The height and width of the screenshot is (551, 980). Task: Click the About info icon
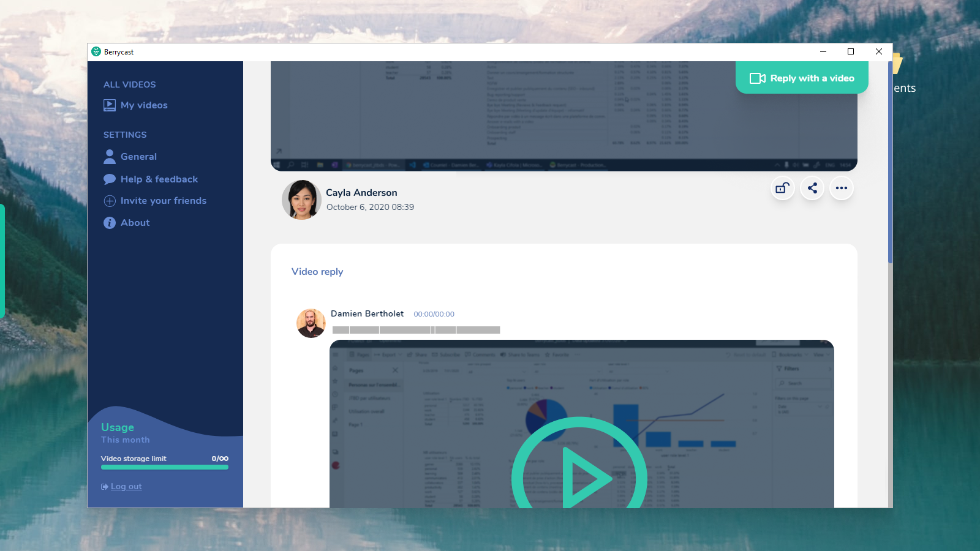[x=110, y=223]
